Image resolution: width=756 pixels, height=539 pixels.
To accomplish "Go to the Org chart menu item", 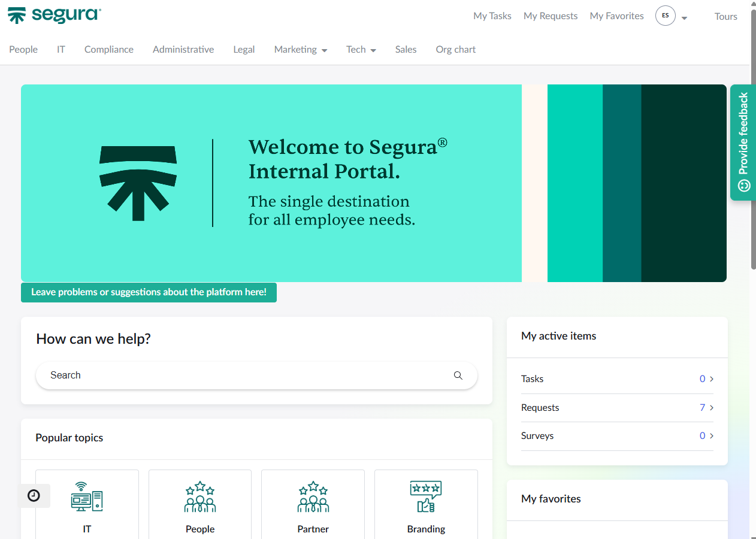I will tap(455, 50).
